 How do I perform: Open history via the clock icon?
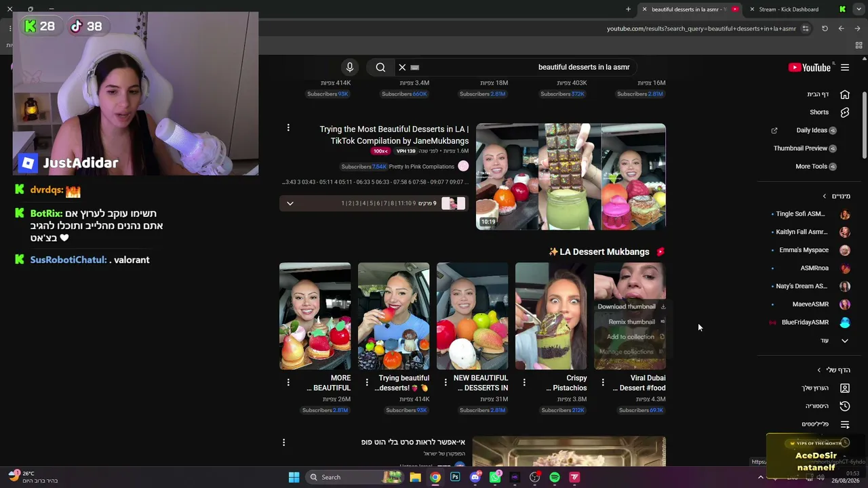[845, 406]
